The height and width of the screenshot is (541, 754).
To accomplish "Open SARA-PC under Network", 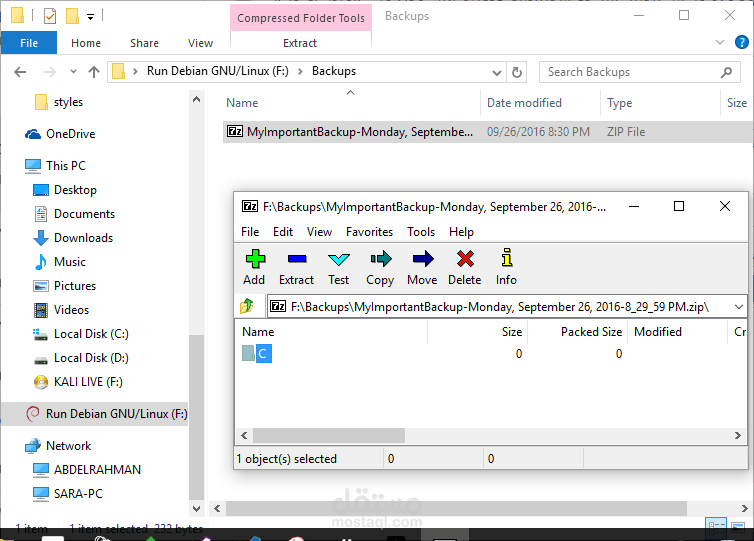I will [x=68, y=493].
